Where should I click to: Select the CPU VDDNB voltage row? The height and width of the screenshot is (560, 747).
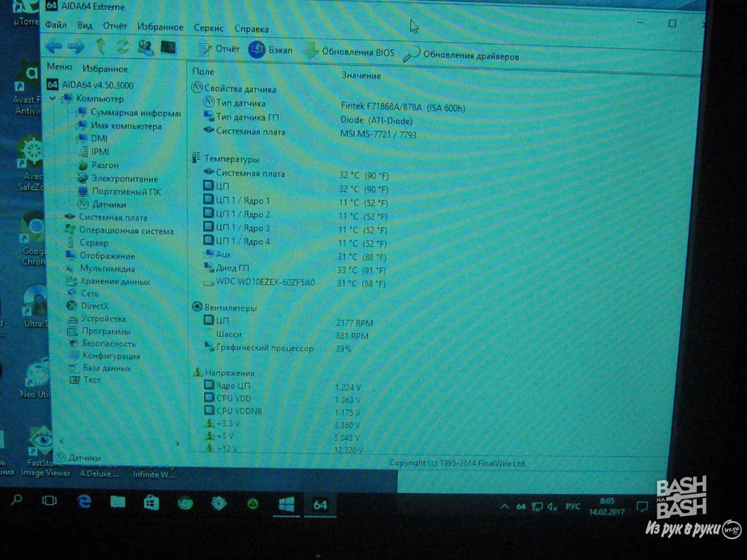282,411
